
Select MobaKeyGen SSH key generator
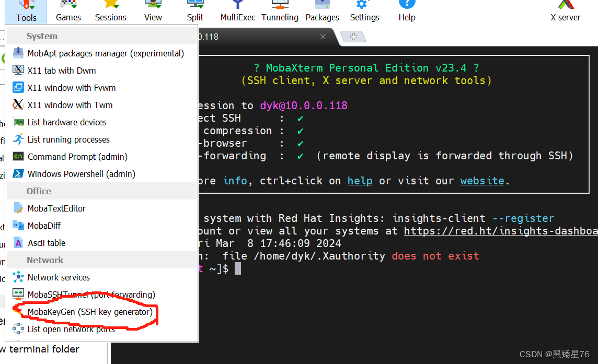89,312
